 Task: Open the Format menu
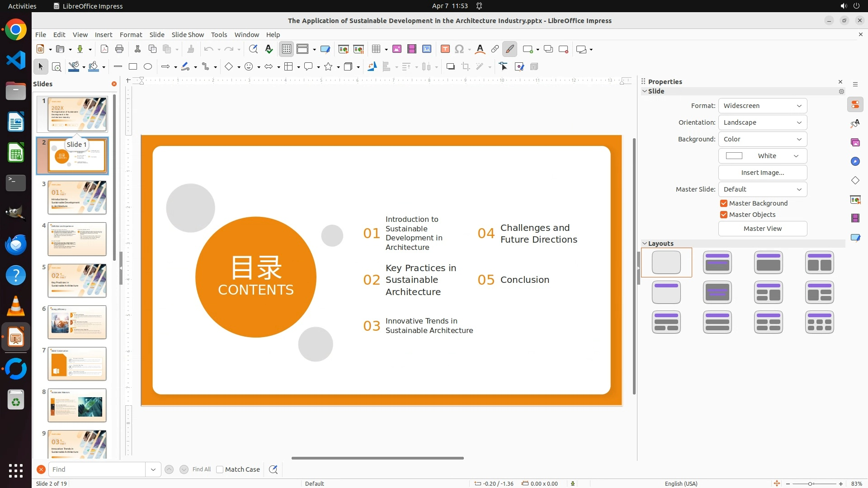click(131, 35)
